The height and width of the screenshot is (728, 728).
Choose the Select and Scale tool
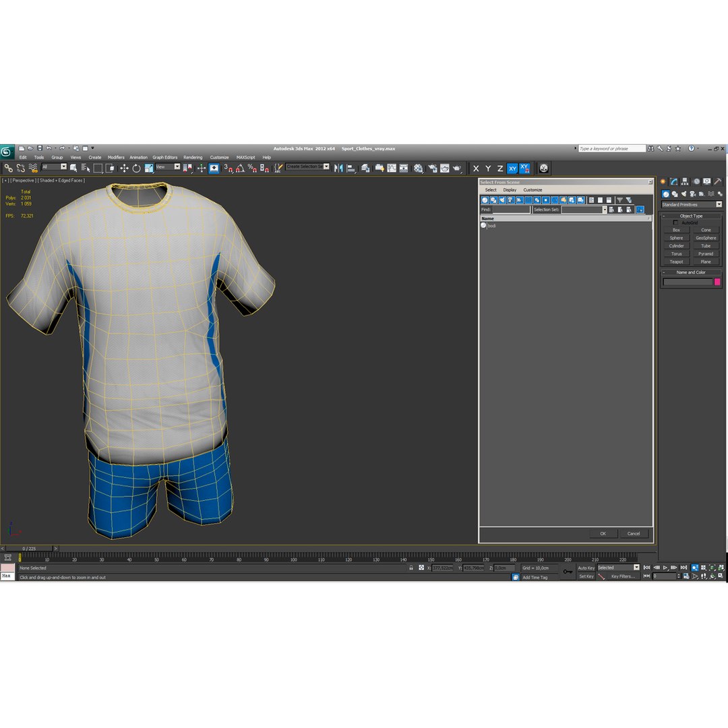(x=148, y=168)
